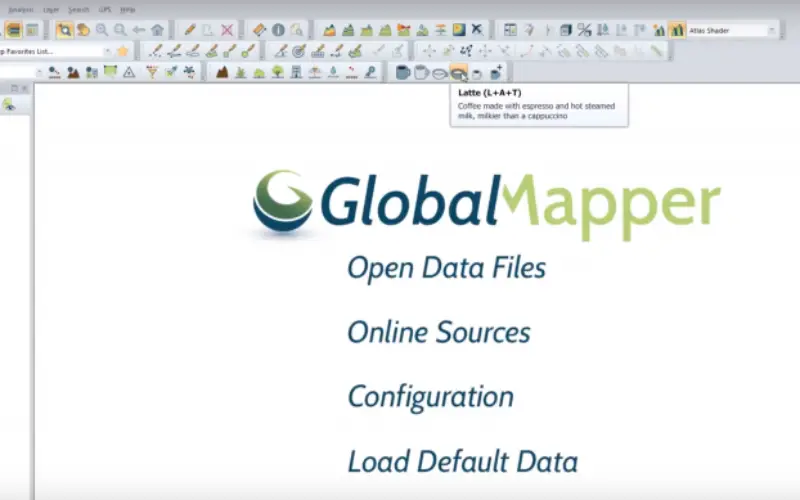Click the range ring target icon
This screenshot has width=800, height=500.
coord(299,51)
